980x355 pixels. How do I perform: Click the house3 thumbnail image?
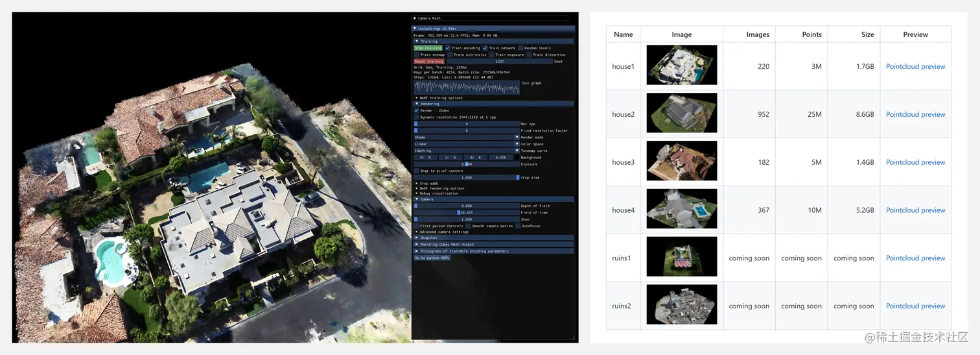682,161
